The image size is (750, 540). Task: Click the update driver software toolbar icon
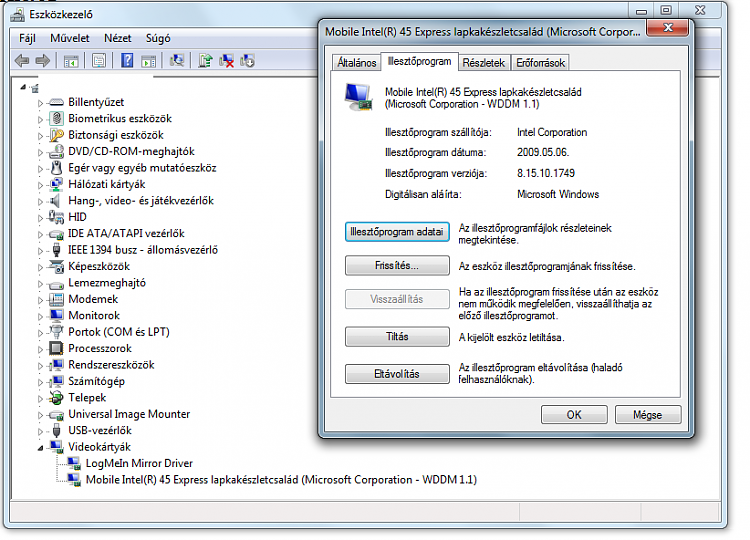click(205, 61)
